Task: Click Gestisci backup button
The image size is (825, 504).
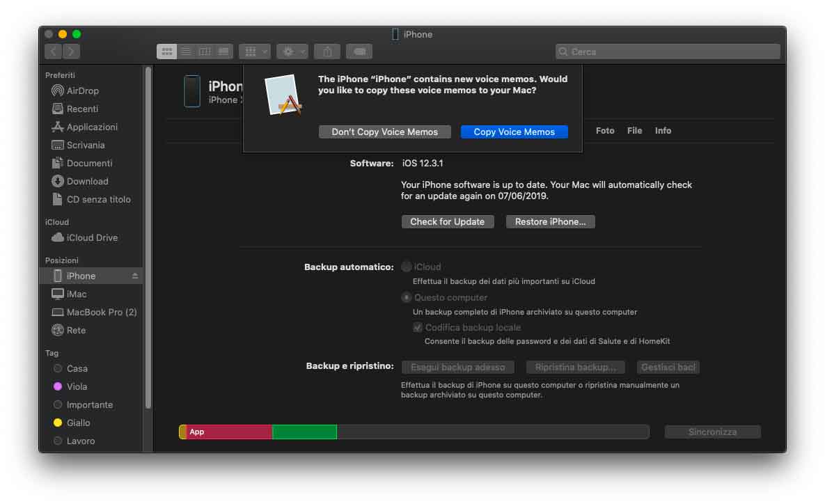Action: pos(668,368)
